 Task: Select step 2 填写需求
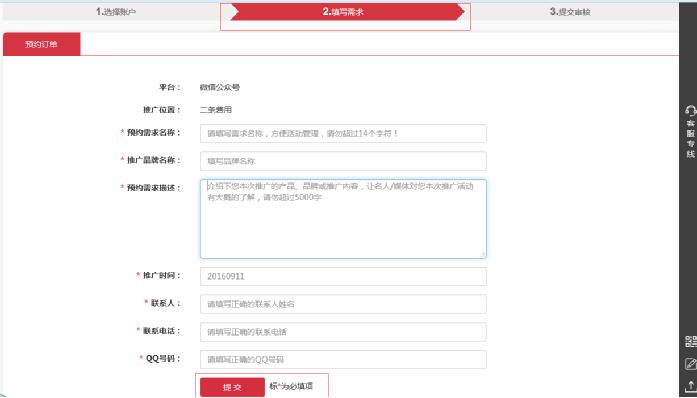(347, 12)
